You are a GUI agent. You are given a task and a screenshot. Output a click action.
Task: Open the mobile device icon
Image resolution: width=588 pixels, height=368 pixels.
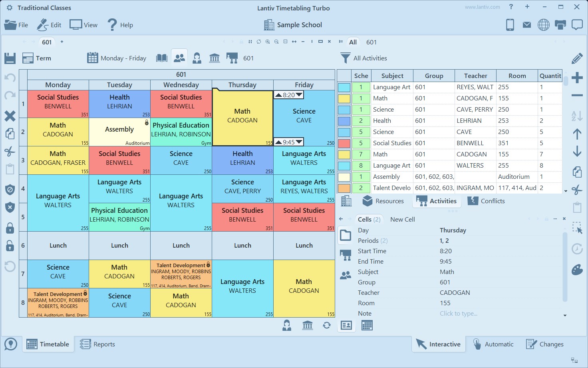pos(510,25)
